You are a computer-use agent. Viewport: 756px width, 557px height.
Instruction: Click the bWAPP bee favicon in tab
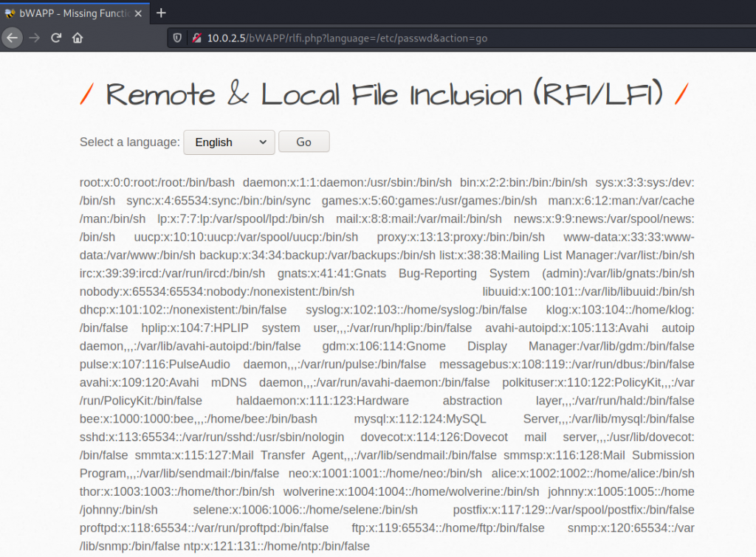(x=10, y=13)
